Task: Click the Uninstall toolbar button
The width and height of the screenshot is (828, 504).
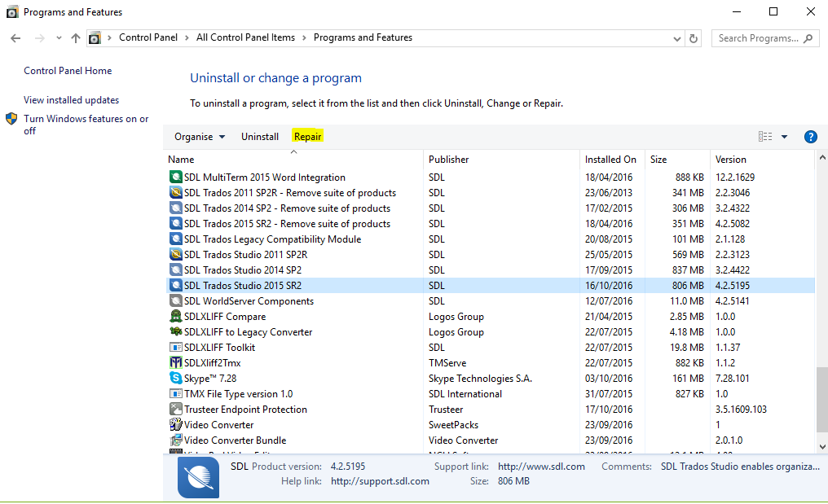Action: 260,137
